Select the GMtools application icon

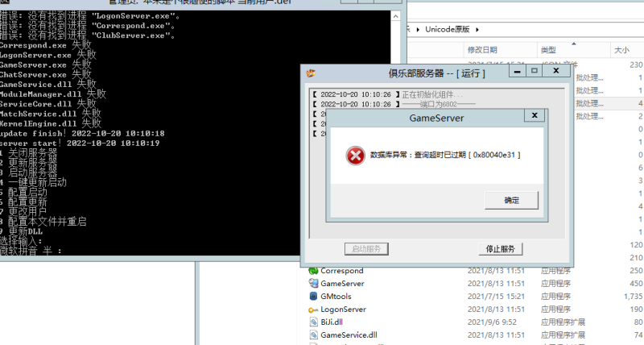coord(313,296)
